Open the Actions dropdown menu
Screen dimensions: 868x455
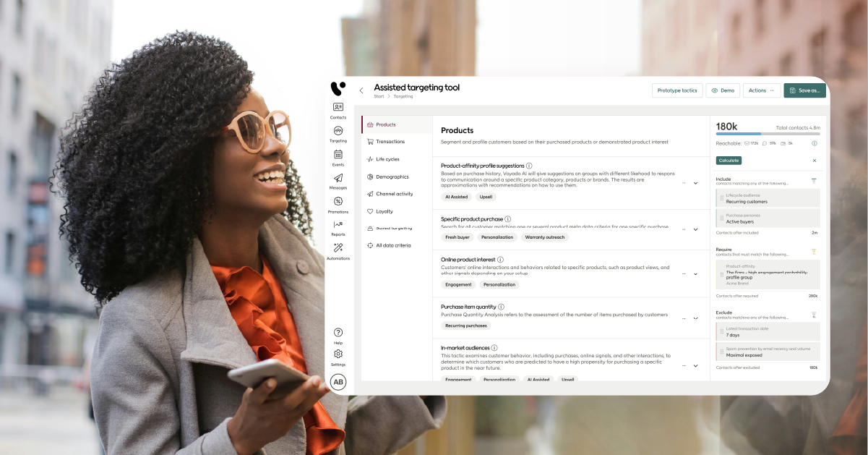pyautogui.click(x=761, y=90)
